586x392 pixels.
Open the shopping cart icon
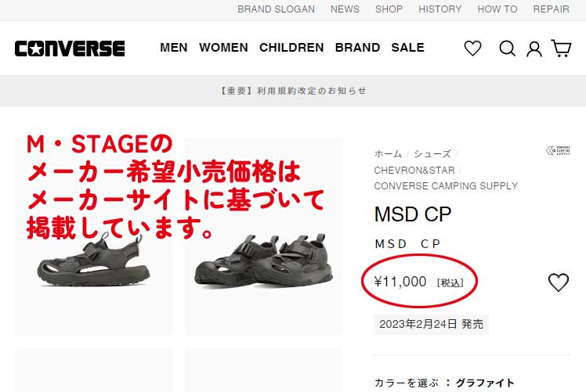pos(562,49)
